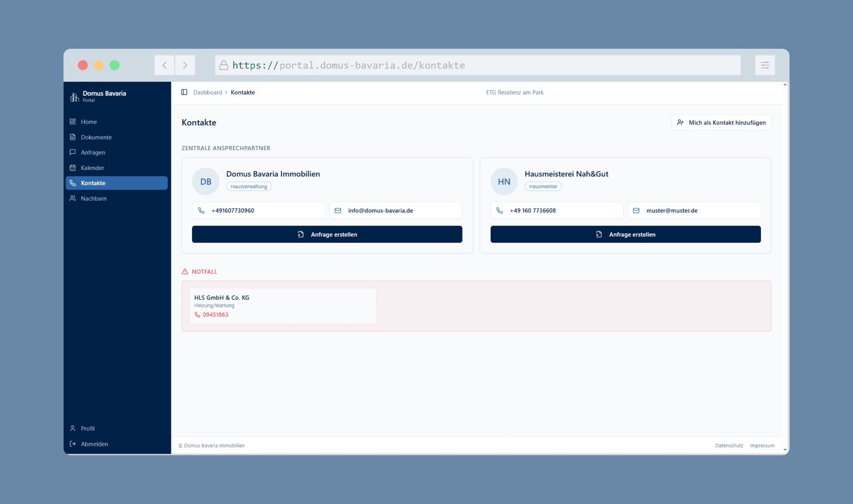Click Dashboard breadcrumb link
Viewport: 853px width, 504px height.
click(x=208, y=92)
